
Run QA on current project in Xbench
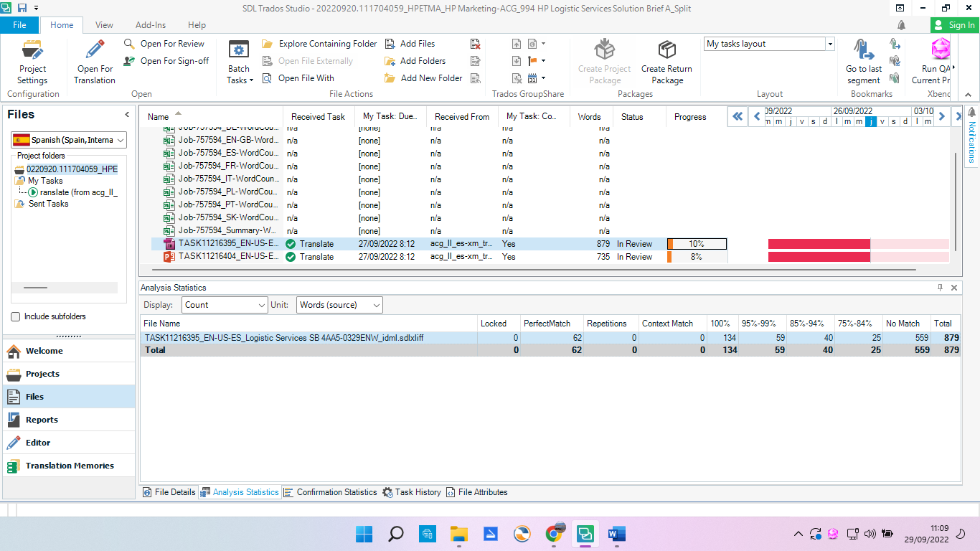click(933, 62)
